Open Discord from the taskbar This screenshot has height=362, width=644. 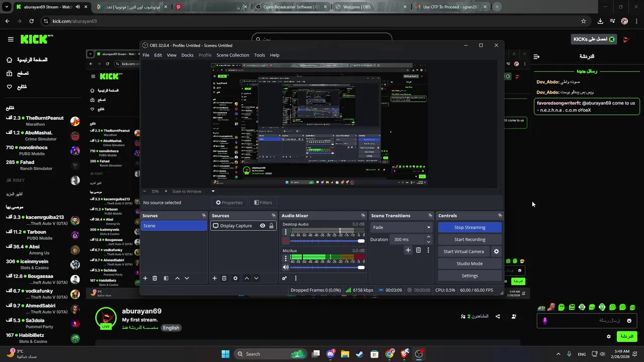coord(330,354)
